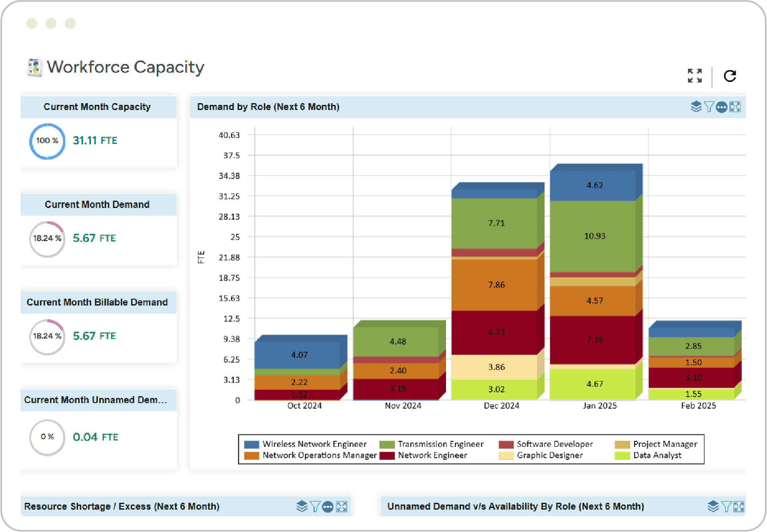Click Dec 2024 orange segment labeled 7.86

pos(495,285)
